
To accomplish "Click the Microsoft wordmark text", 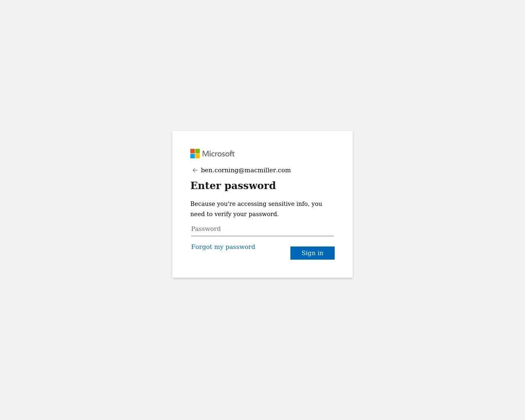I will coord(218,154).
